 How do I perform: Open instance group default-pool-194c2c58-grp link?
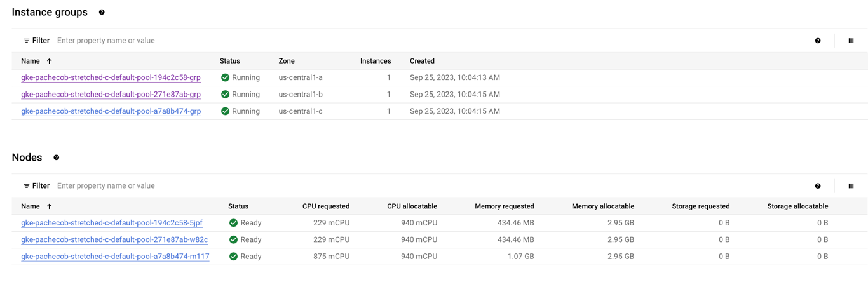coord(111,77)
